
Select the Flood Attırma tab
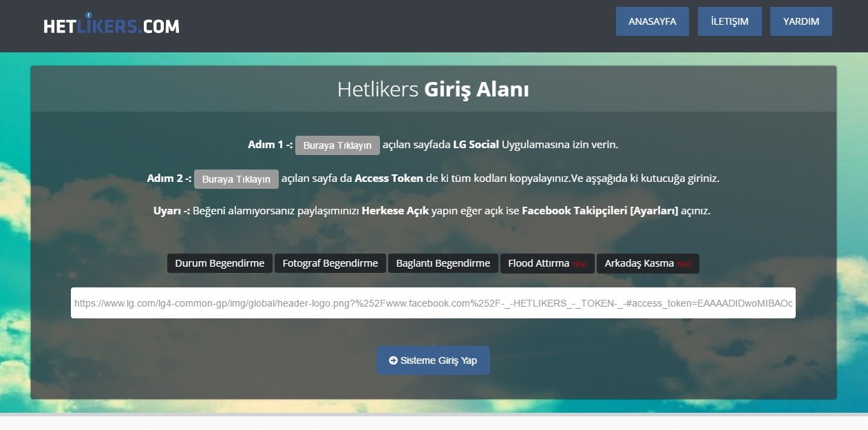tap(547, 263)
